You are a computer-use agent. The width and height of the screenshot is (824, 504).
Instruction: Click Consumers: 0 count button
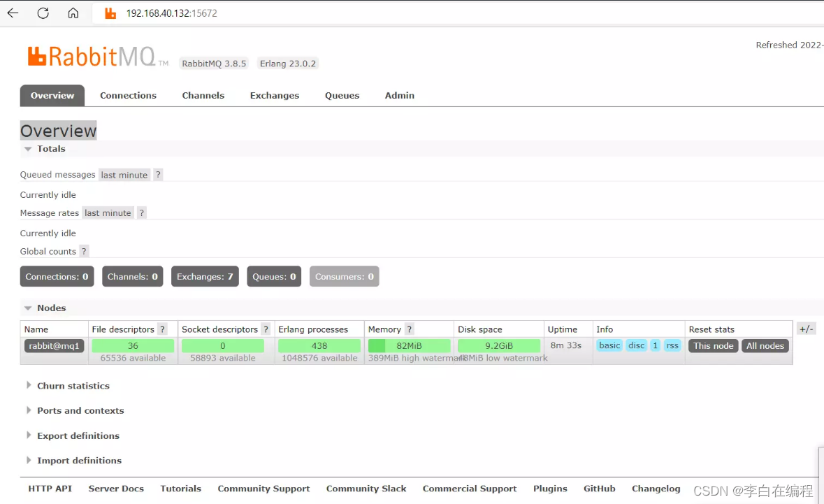click(345, 276)
